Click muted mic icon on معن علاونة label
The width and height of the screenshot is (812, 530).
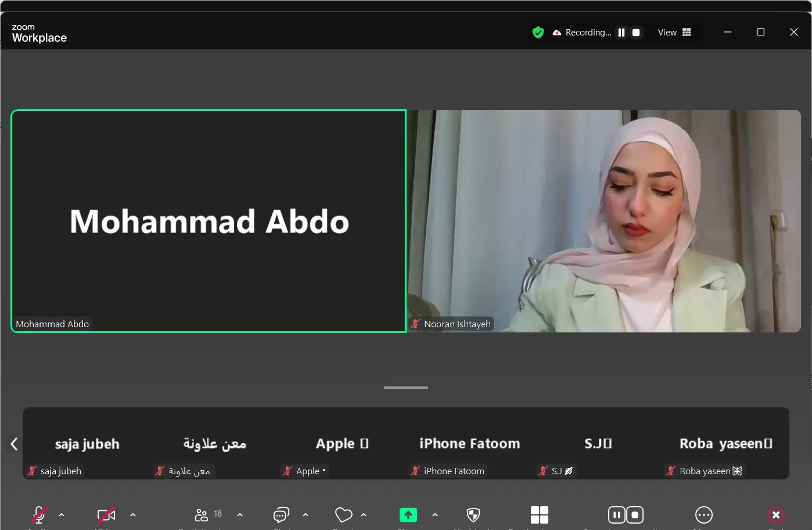click(x=160, y=471)
